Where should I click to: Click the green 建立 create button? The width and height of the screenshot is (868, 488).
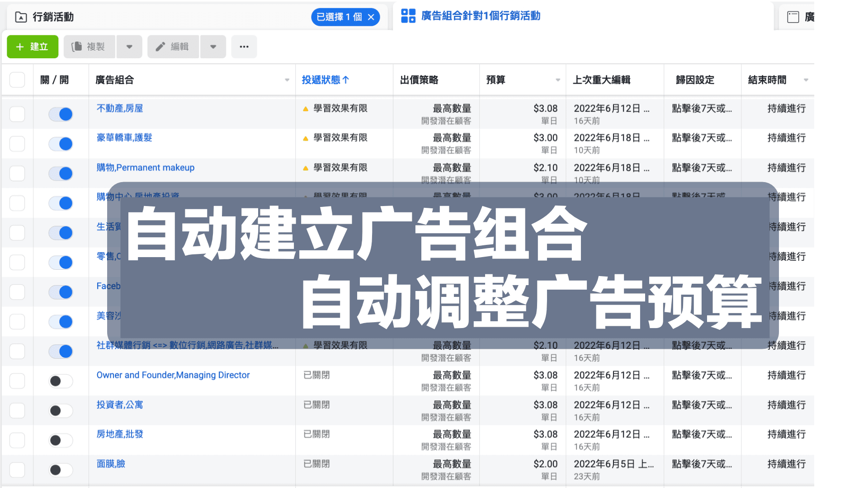[x=32, y=47]
